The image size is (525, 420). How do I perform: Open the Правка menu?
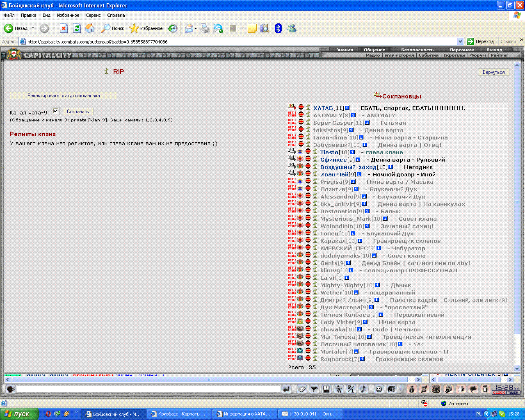[x=28, y=15]
